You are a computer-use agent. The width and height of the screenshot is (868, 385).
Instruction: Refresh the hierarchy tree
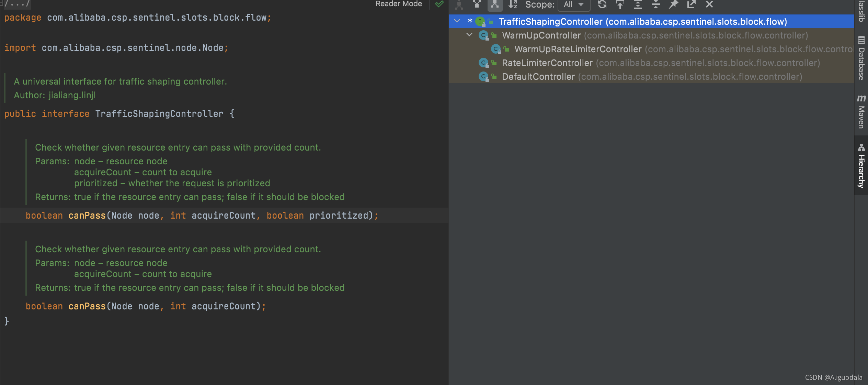pos(602,4)
